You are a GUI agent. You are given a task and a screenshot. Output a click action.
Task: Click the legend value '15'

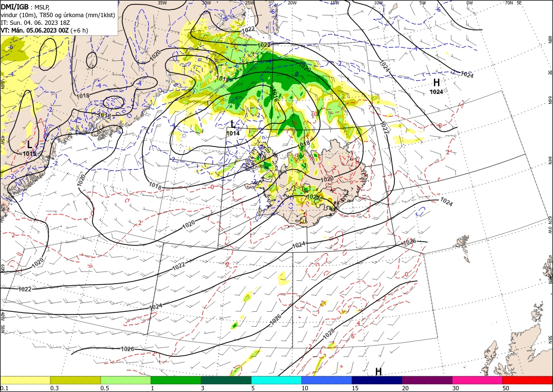pos(355,388)
